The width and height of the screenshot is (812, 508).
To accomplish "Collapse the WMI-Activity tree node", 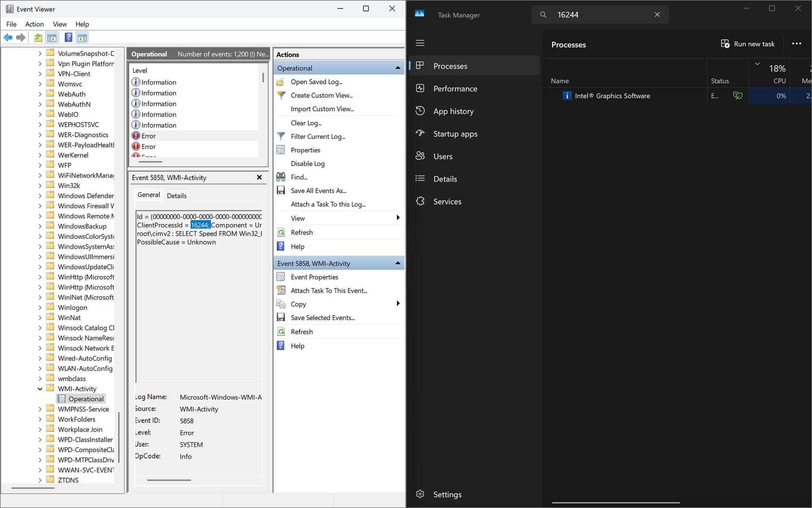I will pos(40,389).
